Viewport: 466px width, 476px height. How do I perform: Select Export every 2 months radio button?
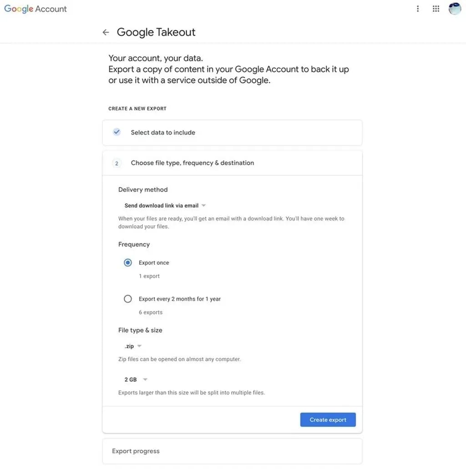tap(128, 299)
